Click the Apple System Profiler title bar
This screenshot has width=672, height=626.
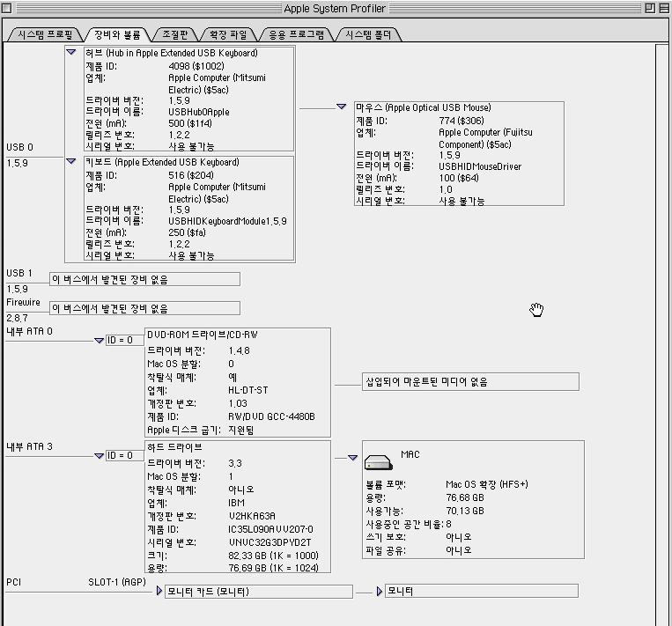tap(335, 8)
